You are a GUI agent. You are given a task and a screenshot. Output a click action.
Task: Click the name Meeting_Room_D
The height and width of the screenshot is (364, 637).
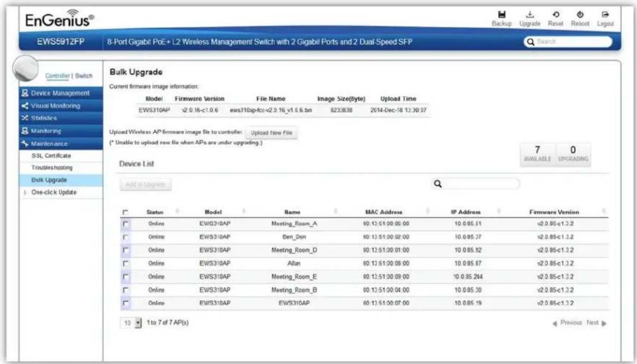click(x=294, y=250)
